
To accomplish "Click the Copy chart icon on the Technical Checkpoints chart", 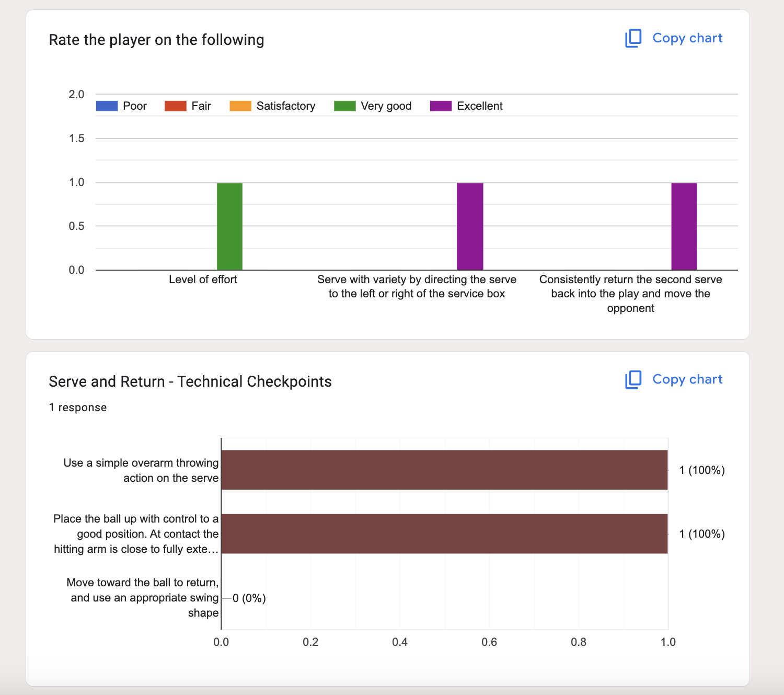I will [632, 379].
